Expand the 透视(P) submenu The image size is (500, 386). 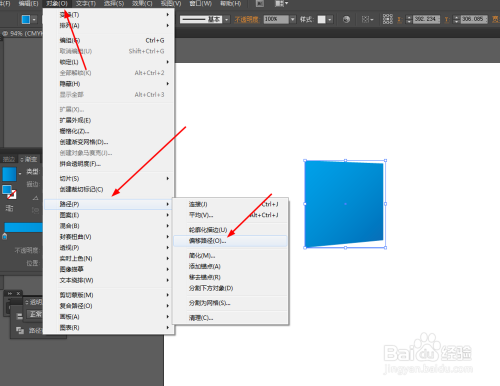[x=109, y=248]
